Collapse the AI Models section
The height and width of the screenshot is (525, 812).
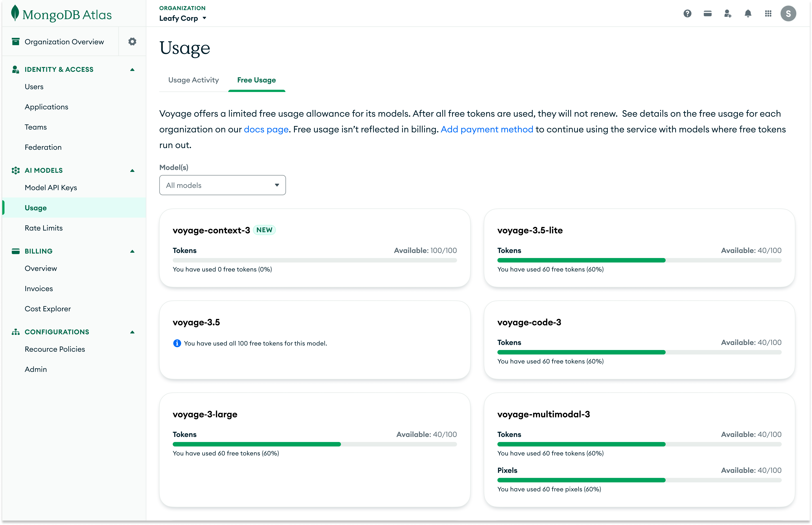(x=132, y=171)
